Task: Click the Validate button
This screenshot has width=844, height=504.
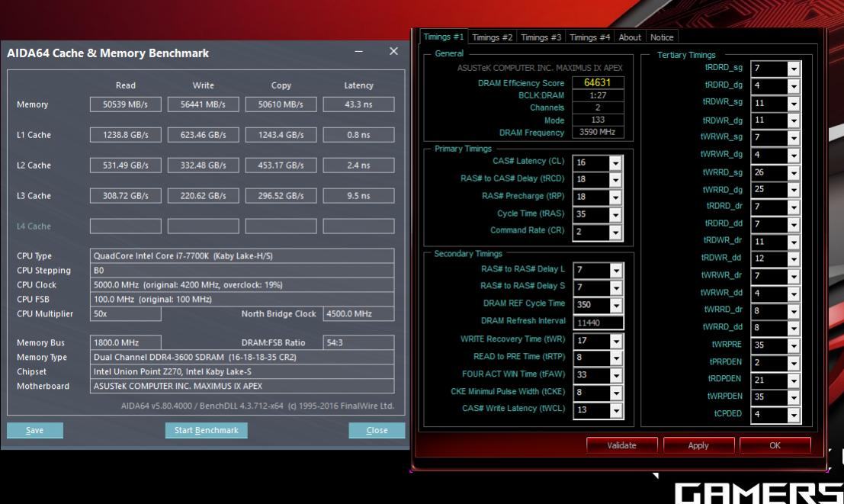Action: [x=621, y=445]
